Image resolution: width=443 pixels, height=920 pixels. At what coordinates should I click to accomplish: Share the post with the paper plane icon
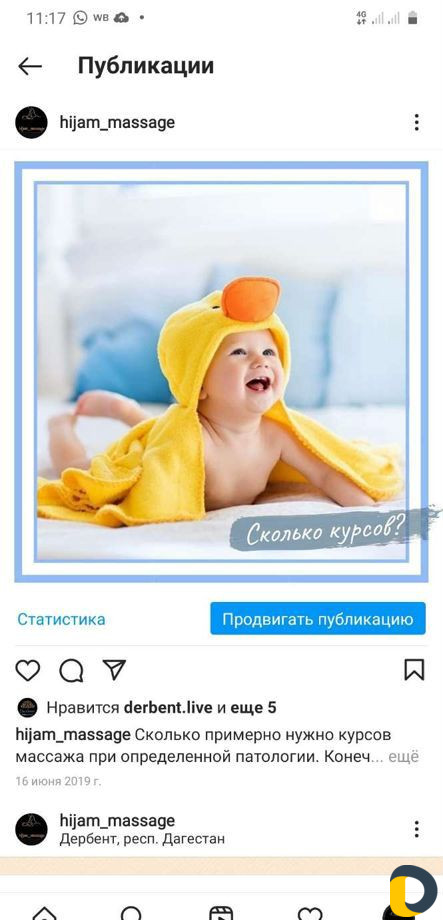(114, 669)
